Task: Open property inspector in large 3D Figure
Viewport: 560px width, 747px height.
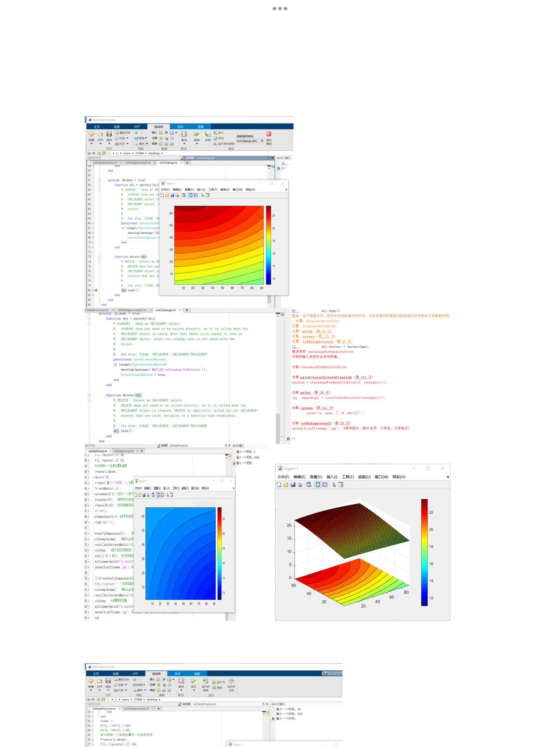Action: click(341, 485)
